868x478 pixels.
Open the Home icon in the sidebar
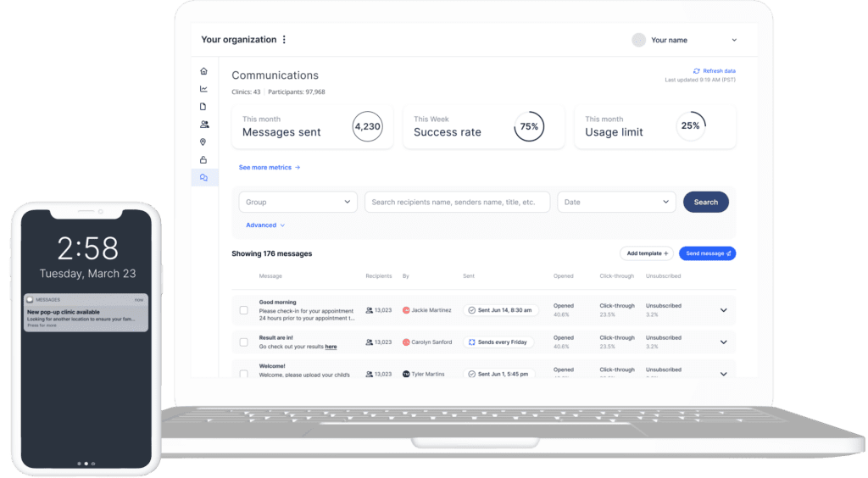(203, 71)
